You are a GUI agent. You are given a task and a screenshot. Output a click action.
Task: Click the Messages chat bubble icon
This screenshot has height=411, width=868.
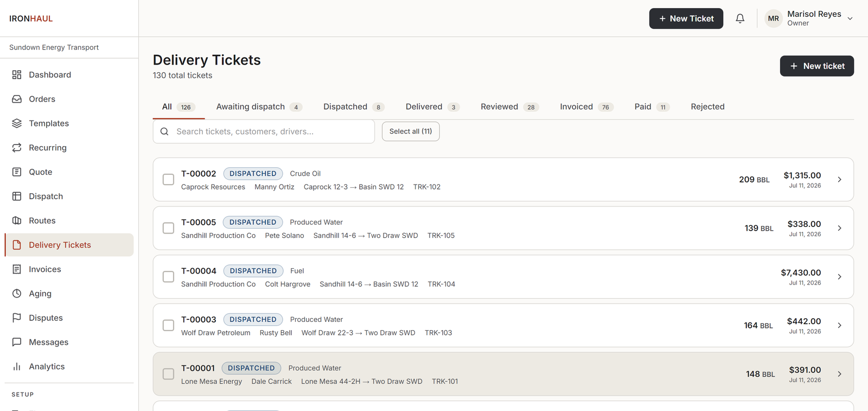click(17, 342)
